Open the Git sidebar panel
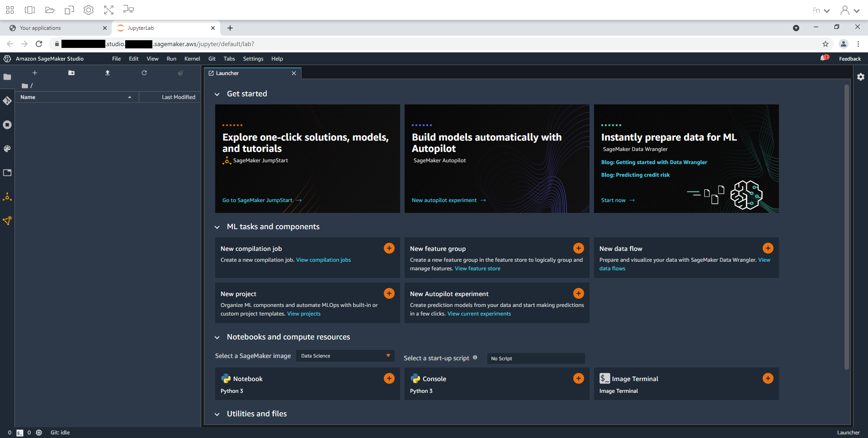The width and height of the screenshot is (868, 438). click(x=7, y=101)
